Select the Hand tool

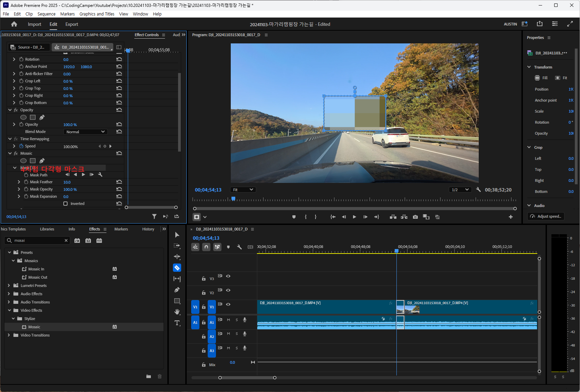(177, 312)
